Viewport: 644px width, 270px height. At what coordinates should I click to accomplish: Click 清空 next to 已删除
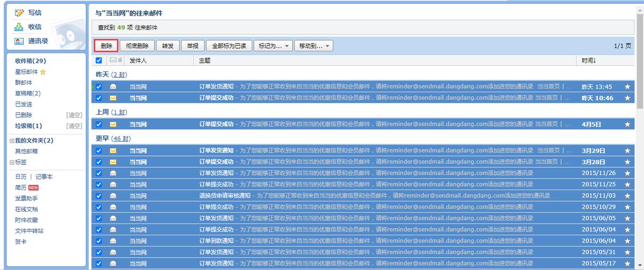tap(74, 115)
